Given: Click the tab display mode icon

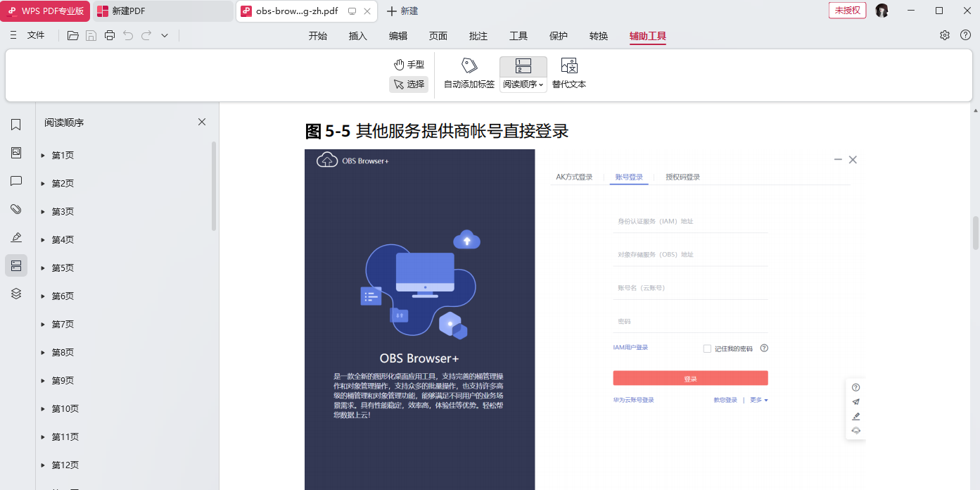Looking at the screenshot, I should click(352, 11).
